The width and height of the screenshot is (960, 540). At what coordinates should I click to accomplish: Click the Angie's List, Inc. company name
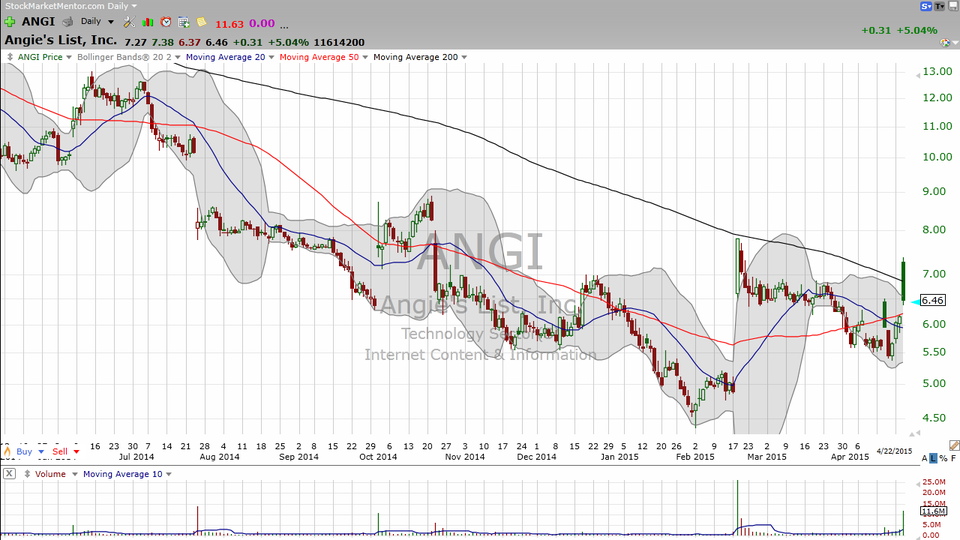click(61, 40)
